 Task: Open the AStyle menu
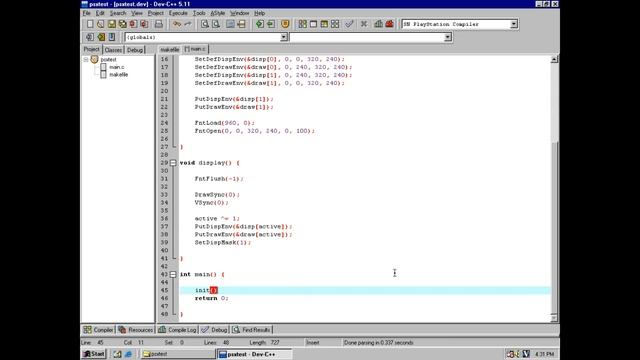[218, 13]
